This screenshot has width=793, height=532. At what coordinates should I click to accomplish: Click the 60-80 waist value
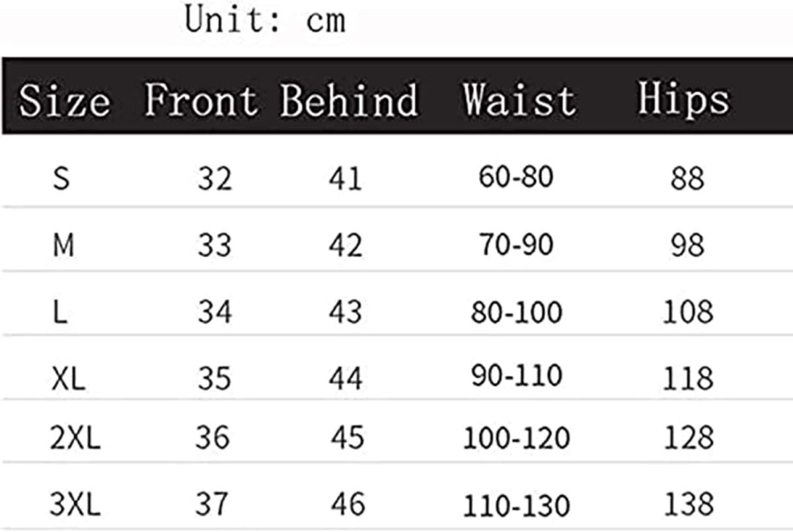pyautogui.click(x=515, y=177)
